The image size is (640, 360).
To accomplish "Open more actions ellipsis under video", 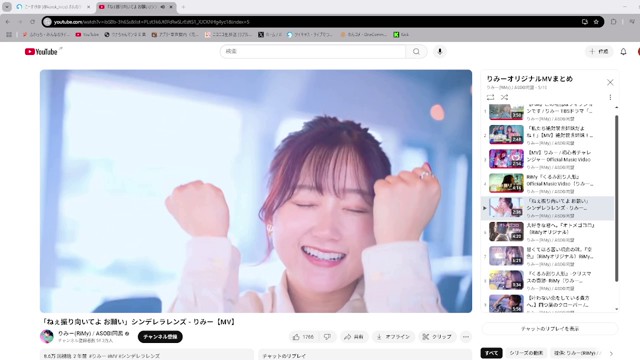I will (466, 337).
